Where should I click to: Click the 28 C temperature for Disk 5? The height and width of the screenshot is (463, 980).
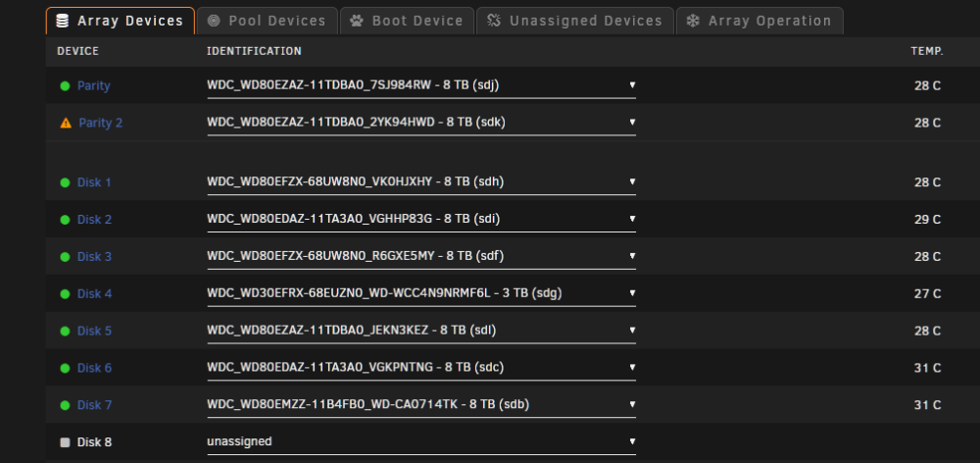coord(927,331)
